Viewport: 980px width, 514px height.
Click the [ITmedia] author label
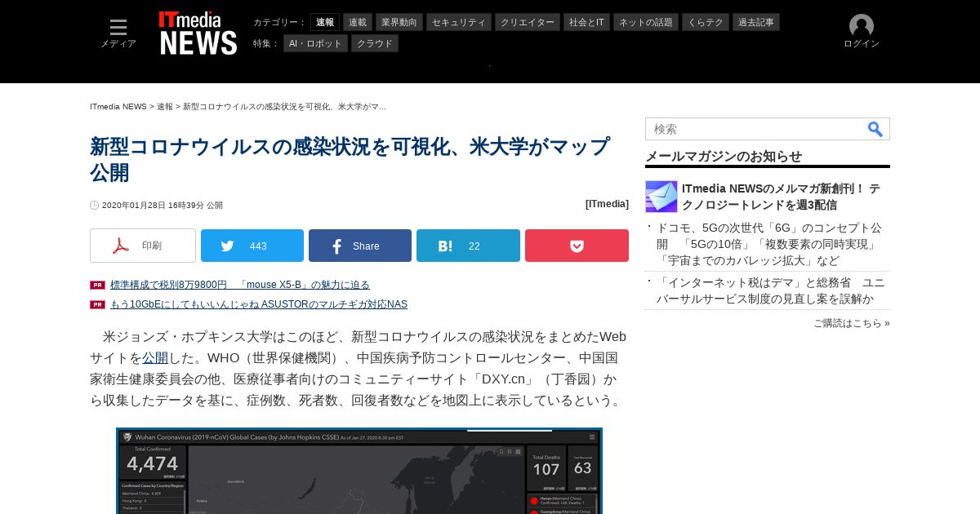point(607,204)
